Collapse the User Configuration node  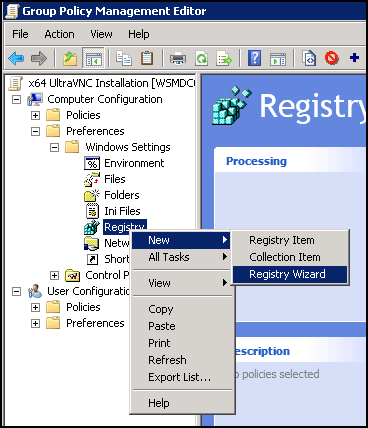[x=16, y=291]
